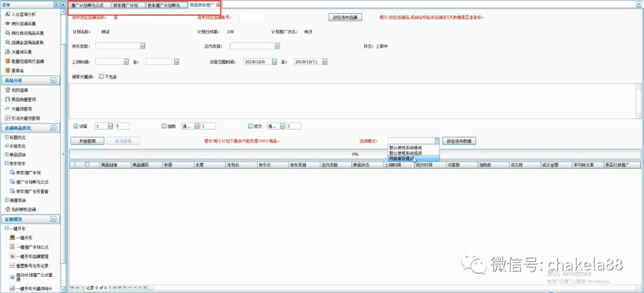Switch to 推广计划单元公式 tab

click(89, 5)
